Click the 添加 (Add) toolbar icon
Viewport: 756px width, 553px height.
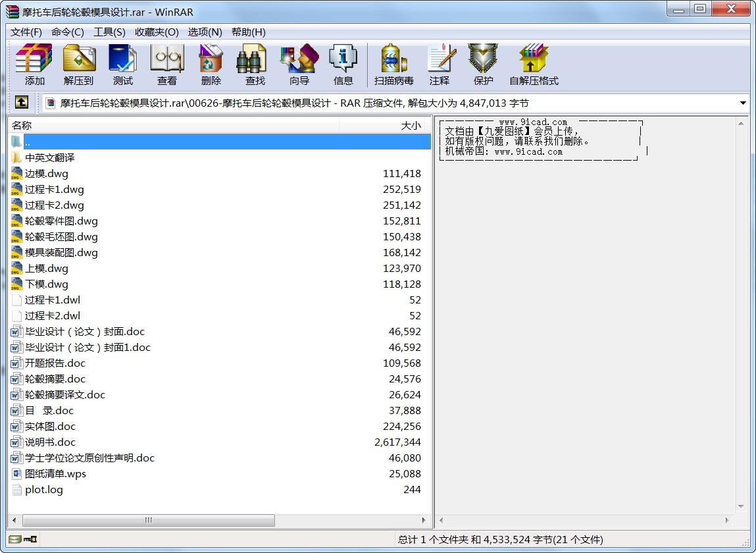pos(34,65)
